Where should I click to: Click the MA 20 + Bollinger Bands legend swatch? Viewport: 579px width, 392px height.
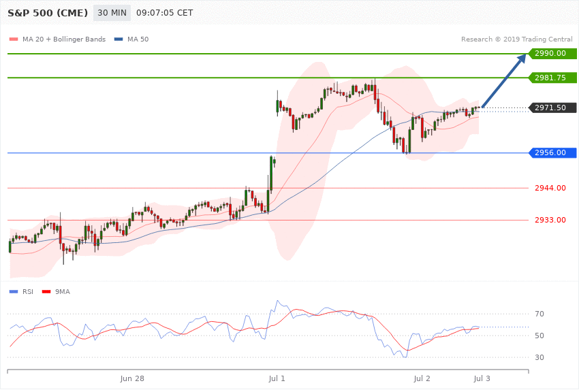[14, 39]
